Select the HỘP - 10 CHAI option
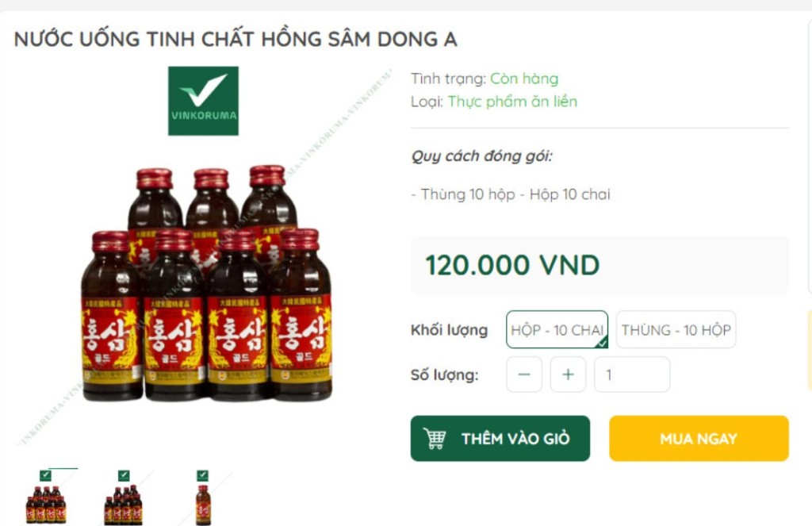 tap(557, 329)
